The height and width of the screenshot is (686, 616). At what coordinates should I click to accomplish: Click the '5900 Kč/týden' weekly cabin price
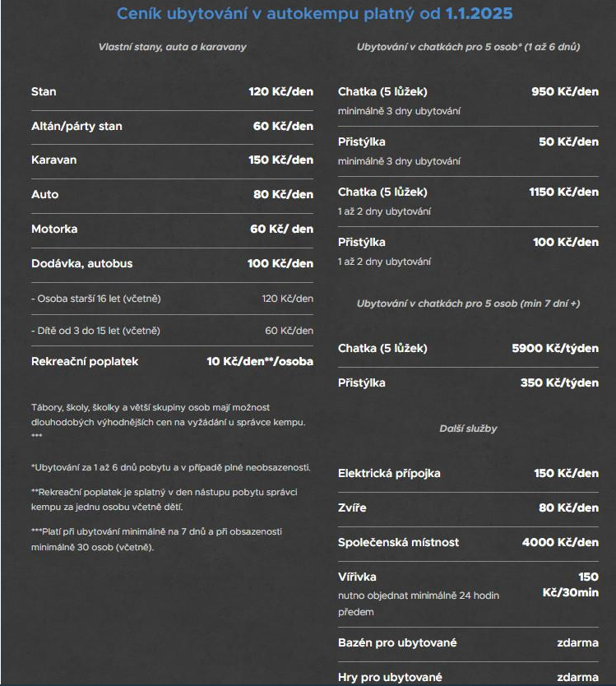[x=555, y=348]
